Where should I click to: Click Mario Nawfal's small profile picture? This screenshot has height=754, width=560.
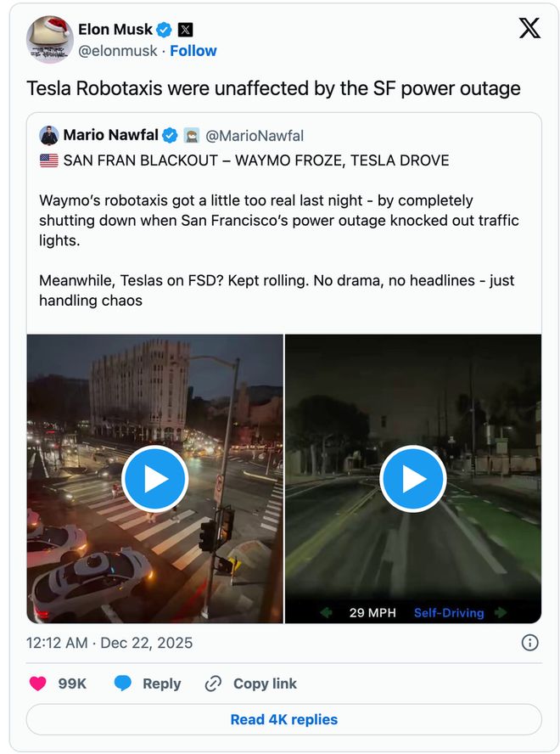48,136
